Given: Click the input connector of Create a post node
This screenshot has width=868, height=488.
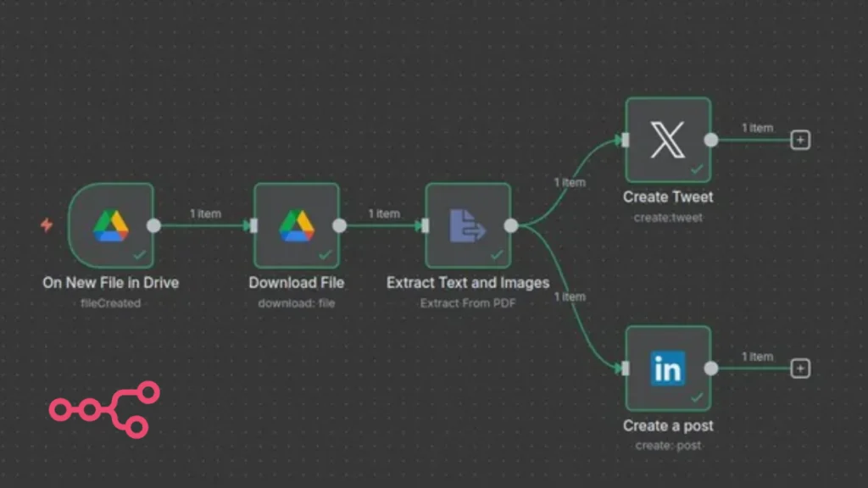Looking at the screenshot, I should [625, 368].
